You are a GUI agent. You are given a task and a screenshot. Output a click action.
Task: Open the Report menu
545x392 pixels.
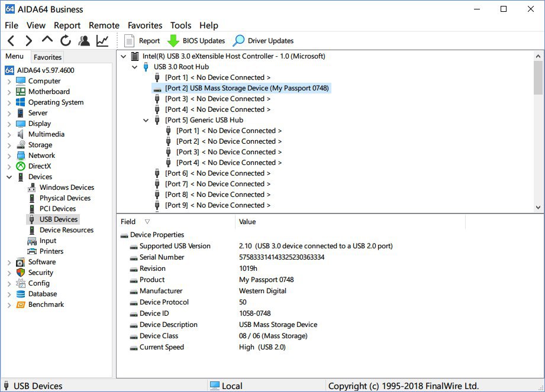[67, 25]
